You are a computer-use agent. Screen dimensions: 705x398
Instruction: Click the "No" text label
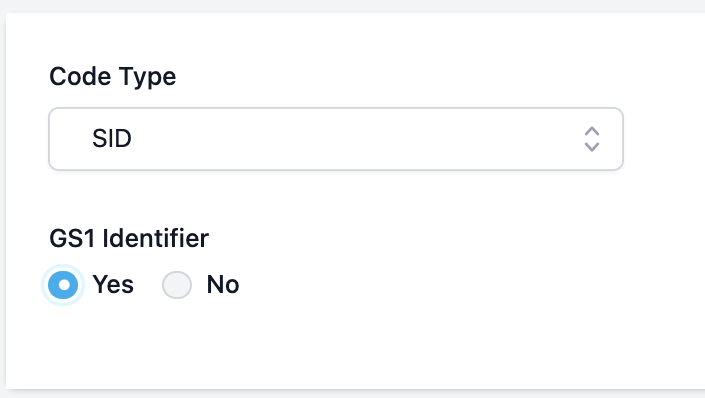pos(223,285)
